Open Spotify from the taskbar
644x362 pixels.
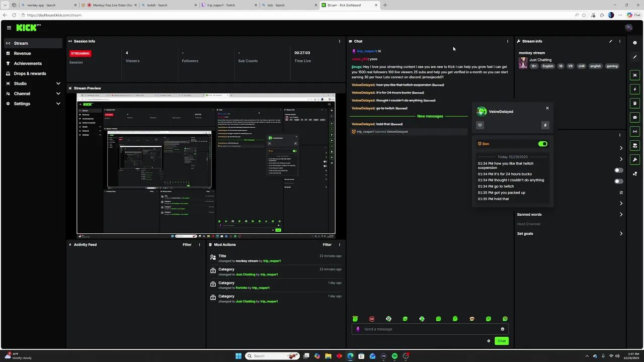click(x=394, y=356)
